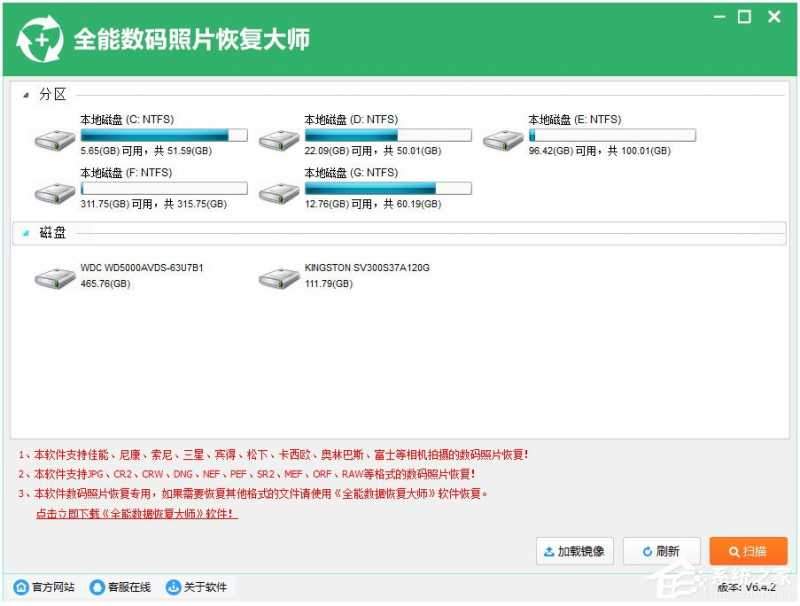800x606 pixels.
Task: Start scanning with the 扫描 button
Action: click(x=747, y=551)
